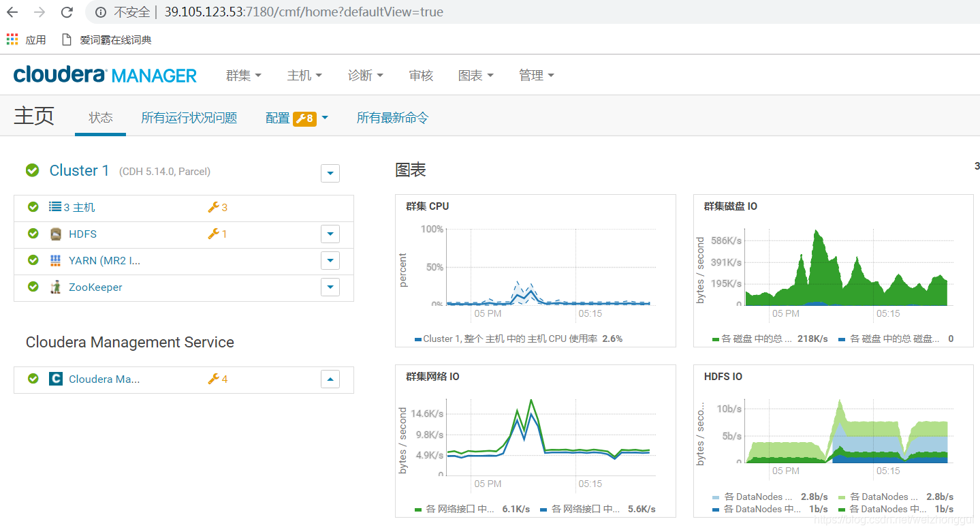Switch to the 所有最新命令 tab
The image size is (980, 532).
click(x=393, y=118)
